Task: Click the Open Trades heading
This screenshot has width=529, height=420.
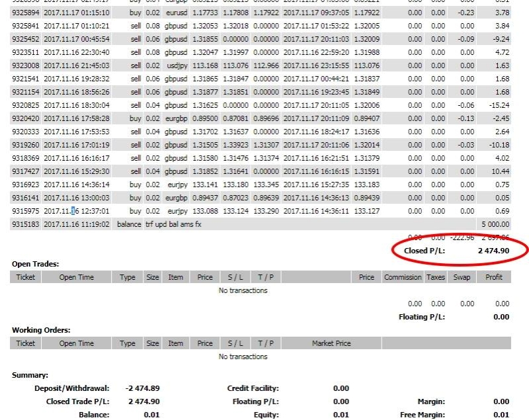Action: point(36,264)
